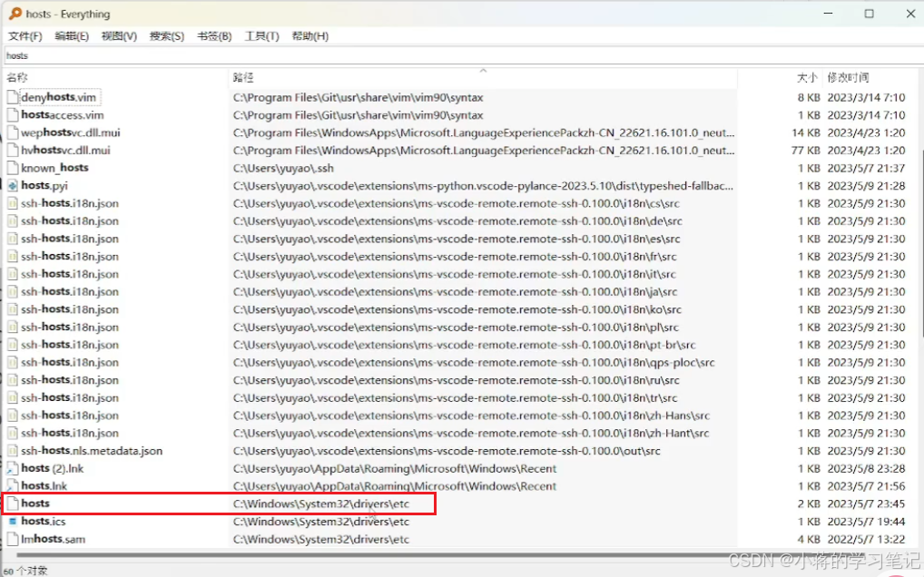Select ssh-hosts.i18n.json in i18n\fr\src
Screen dimensions: 924x577
click(x=70, y=256)
